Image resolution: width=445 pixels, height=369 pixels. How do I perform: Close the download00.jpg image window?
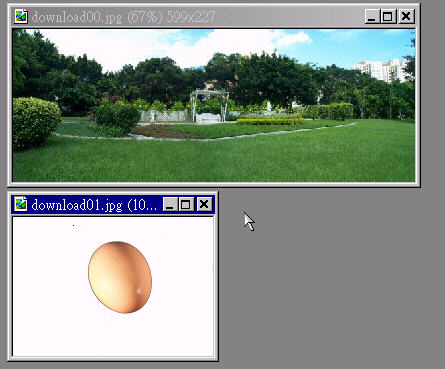[406, 16]
